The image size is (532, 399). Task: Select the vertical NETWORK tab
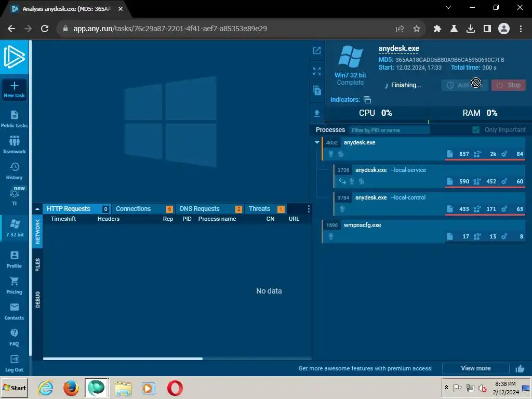click(x=37, y=231)
